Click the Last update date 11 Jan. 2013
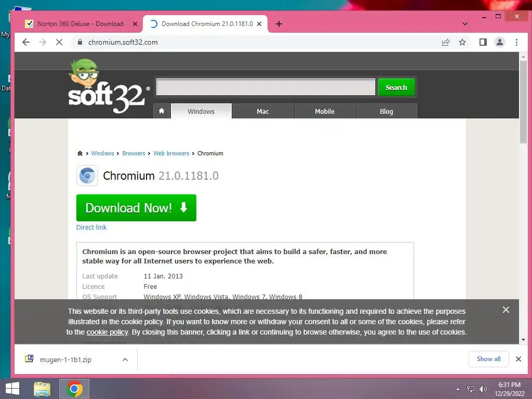 pos(163,276)
